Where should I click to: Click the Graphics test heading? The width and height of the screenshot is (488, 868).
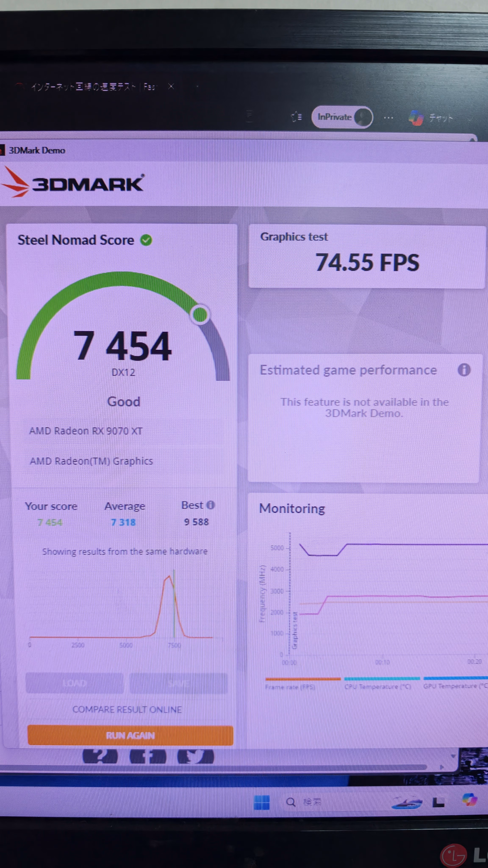[x=294, y=236]
